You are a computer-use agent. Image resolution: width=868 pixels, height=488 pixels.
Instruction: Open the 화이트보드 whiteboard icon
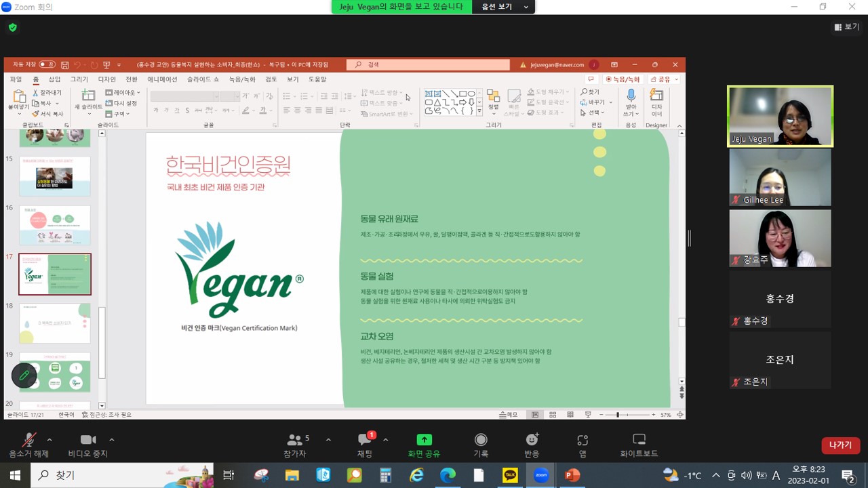click(639, 440)
